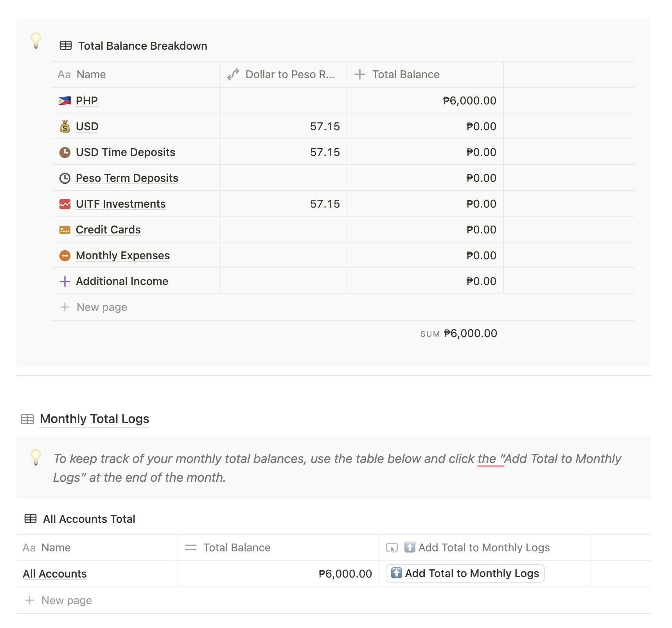Screen dimensions: 672x628
Task: Open the Credit Cards page
Action: click(108, 230)
